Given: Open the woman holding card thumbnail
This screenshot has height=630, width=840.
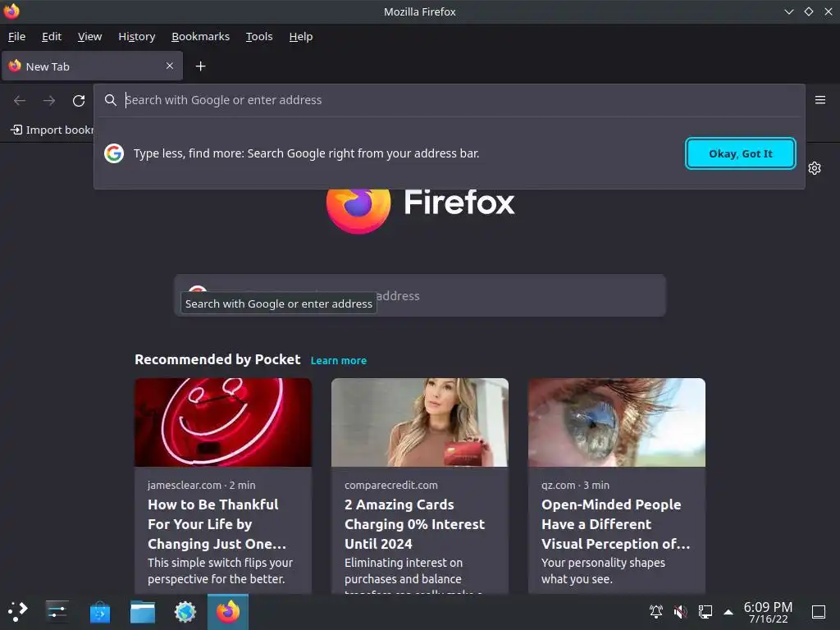Looking at the screenshot, I should 420,422.
